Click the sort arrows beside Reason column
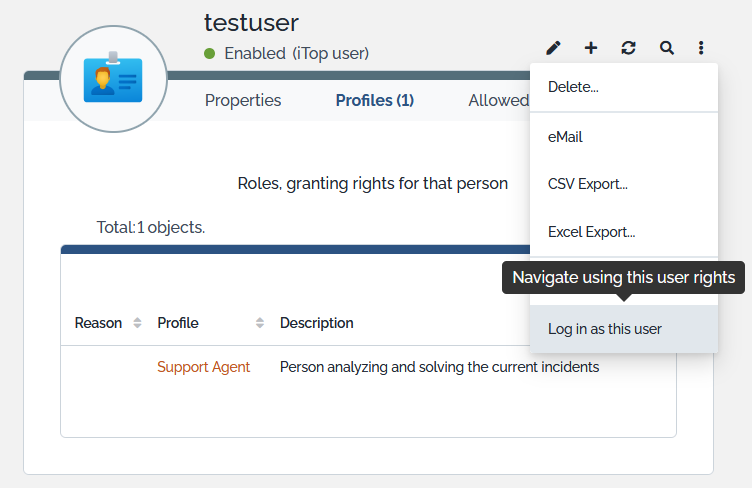 (x=137, y=323)
